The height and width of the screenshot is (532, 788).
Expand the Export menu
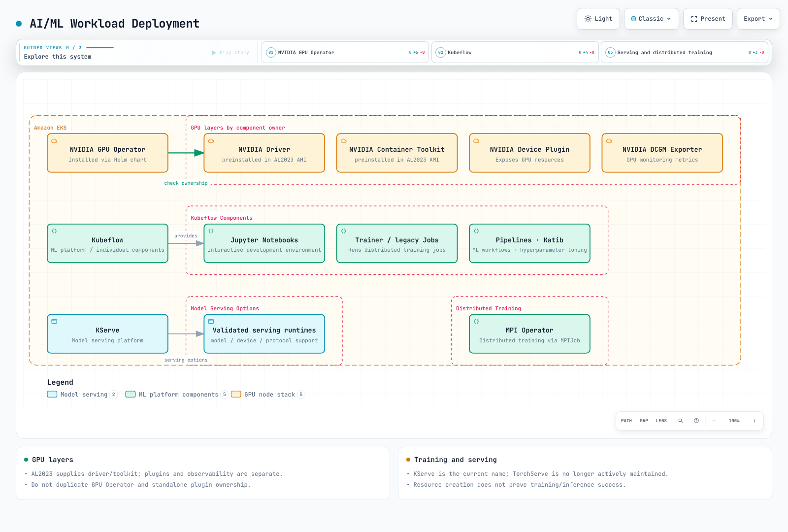click(758, 19)
